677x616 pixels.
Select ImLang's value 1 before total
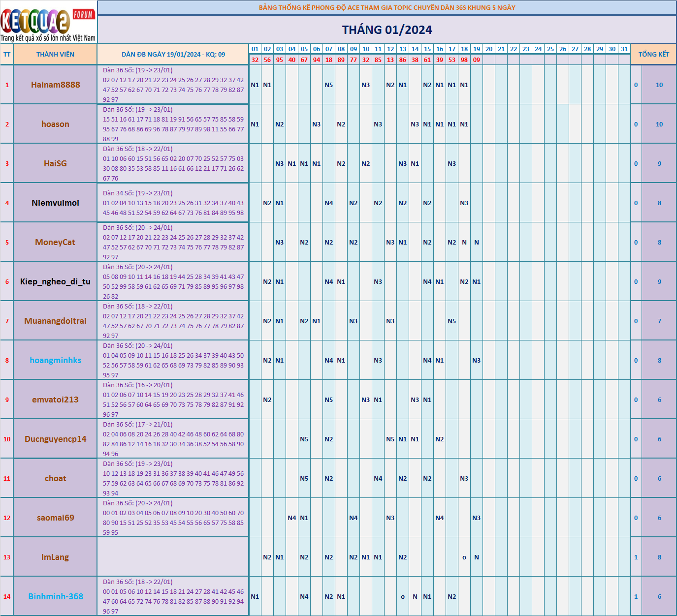pyautogui.click(x=636, y=557)
